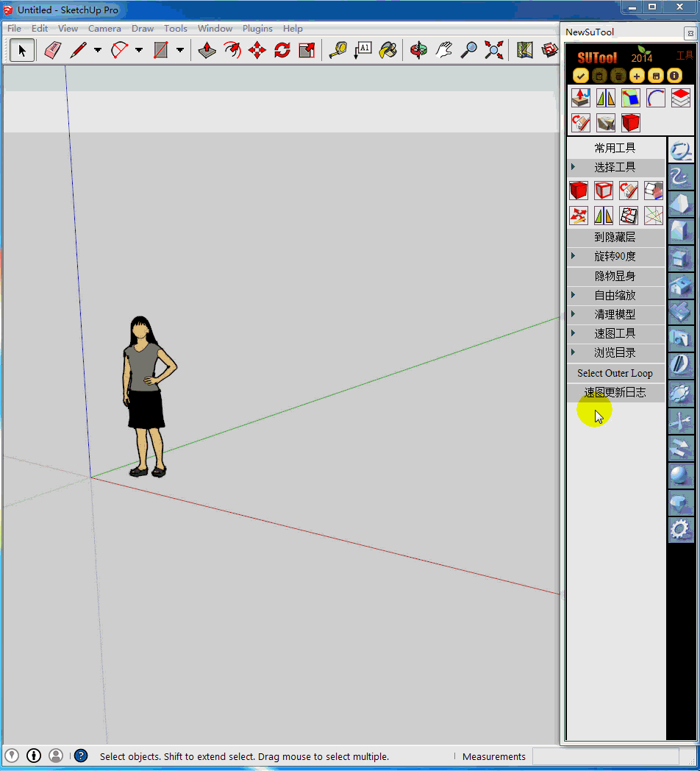The image size is (700, 771).
Task: Click SUTool plus add button
Action: coord(637,76)
